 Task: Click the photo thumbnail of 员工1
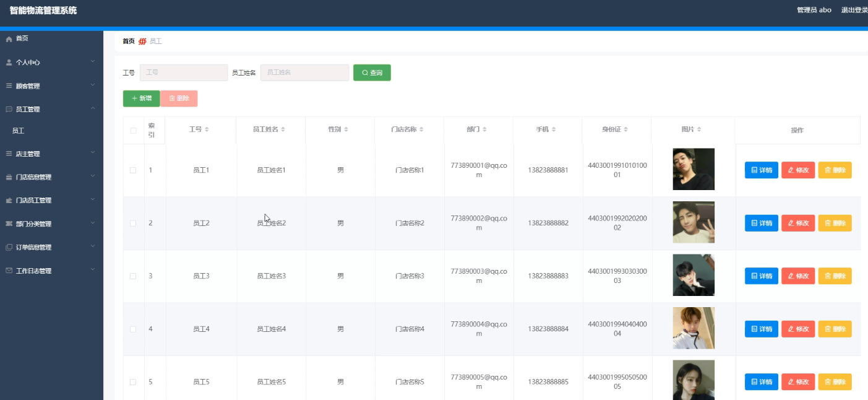click(694, 169)
